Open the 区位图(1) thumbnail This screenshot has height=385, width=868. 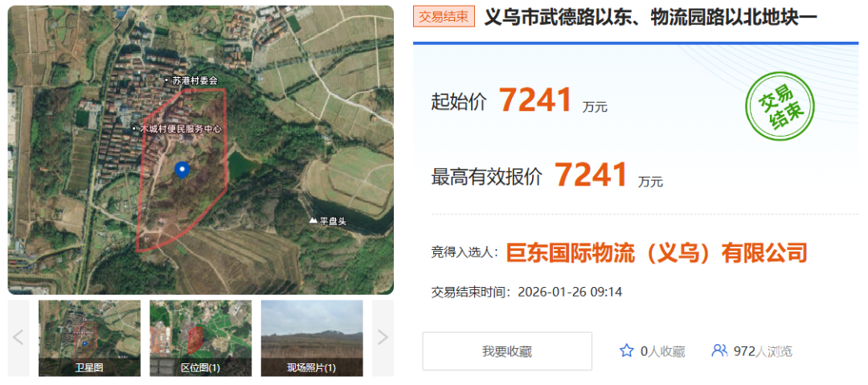[x=200, y=338]
